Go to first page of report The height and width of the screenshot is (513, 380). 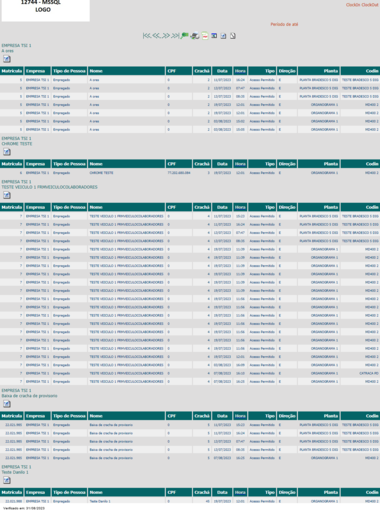click(x=147, y=36)
